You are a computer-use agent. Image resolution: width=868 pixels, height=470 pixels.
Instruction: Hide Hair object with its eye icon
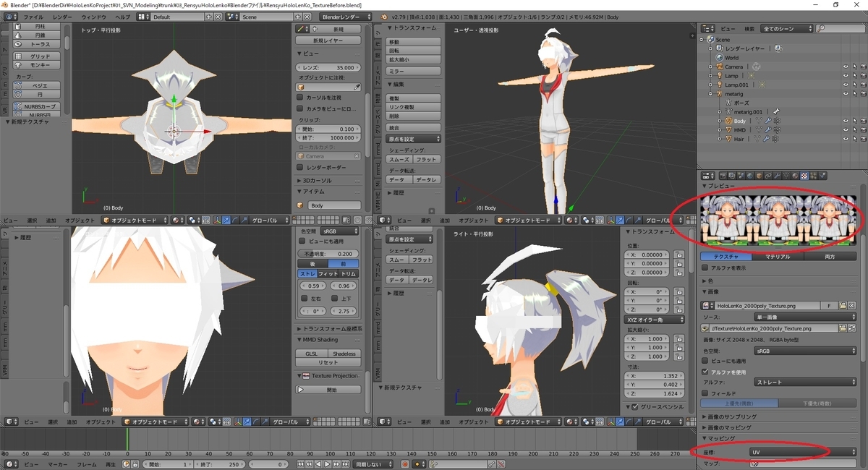(x=845, y=139)
